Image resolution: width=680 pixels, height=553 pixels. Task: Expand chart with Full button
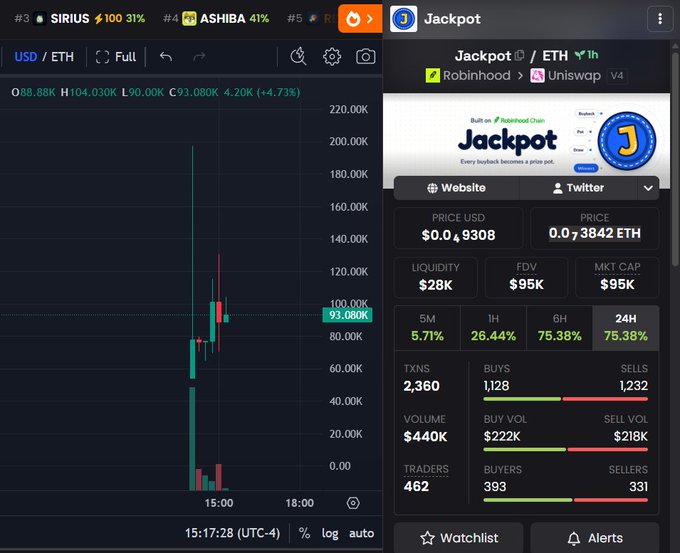(116, 57)
